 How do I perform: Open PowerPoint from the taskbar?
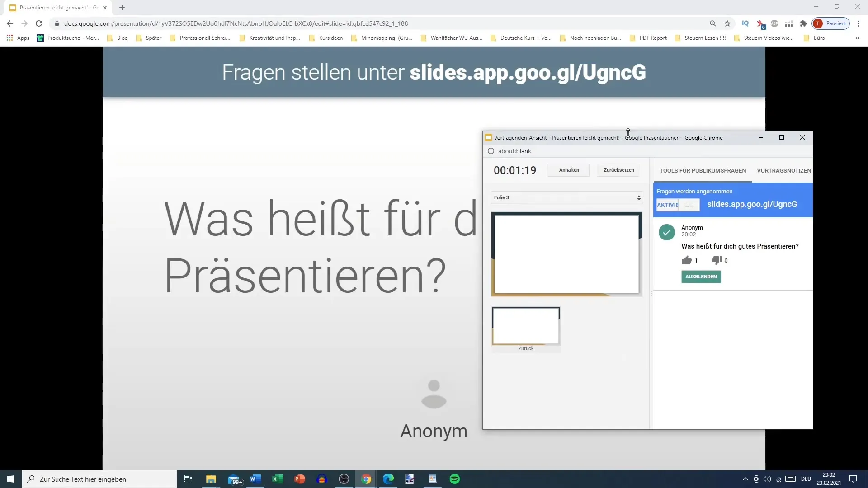point(300,479)
